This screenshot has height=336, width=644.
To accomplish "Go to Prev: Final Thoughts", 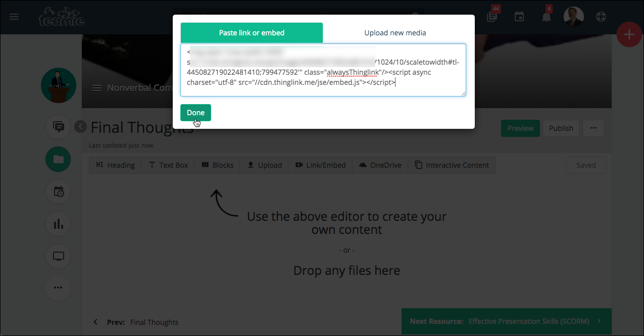I will coord(142,322).
